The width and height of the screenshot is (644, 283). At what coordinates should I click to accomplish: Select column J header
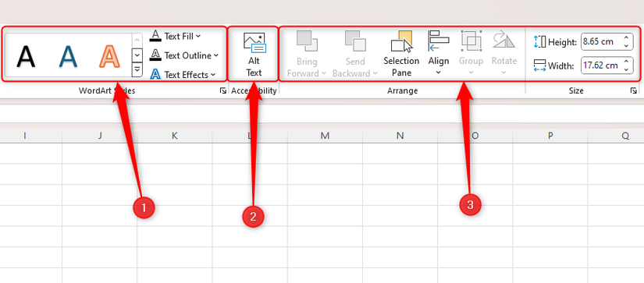click(x=100, y=136)
